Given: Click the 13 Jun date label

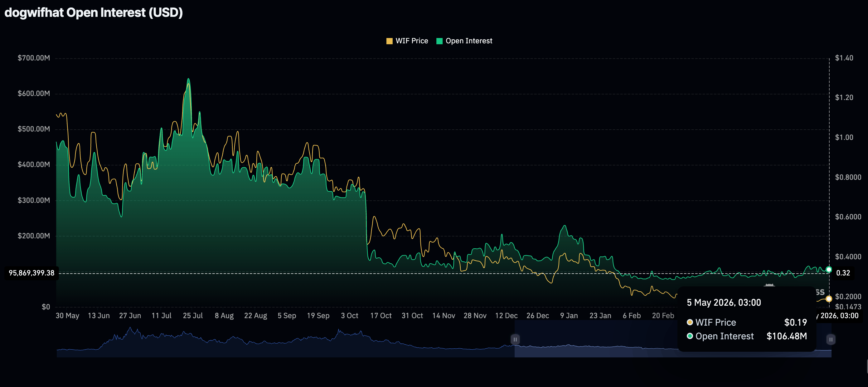Looking at the screenshot, I should [x=99, y=316].
